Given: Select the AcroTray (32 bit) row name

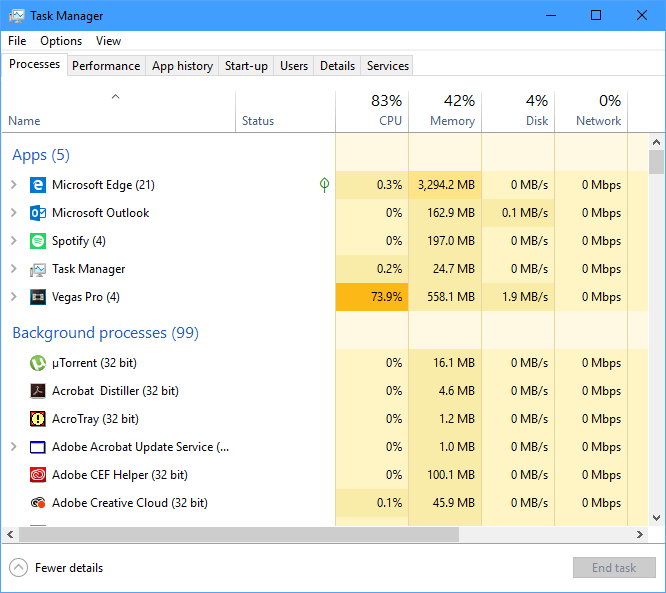Looking at the screenshot, I should pyautogui.click(x=95, y=419).
